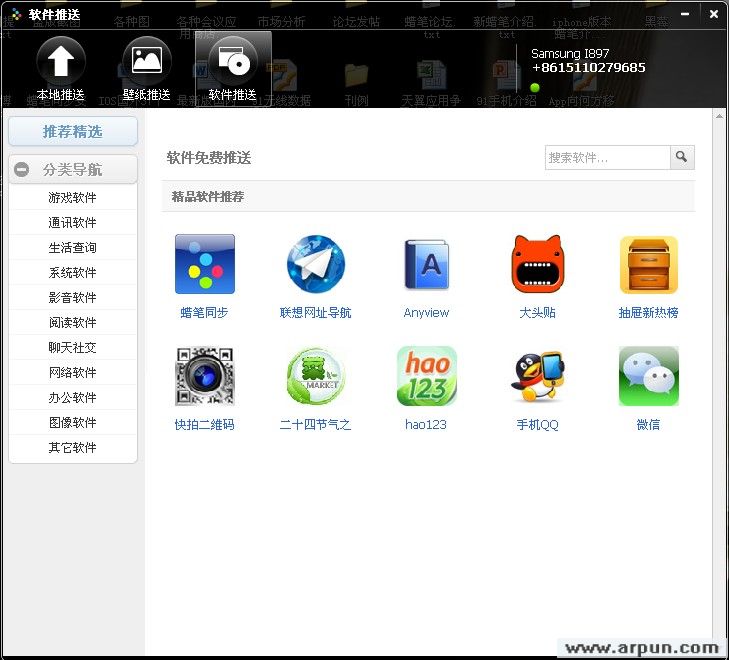Open the 联想网址导航 text link
729x660 pixels.
316,313
